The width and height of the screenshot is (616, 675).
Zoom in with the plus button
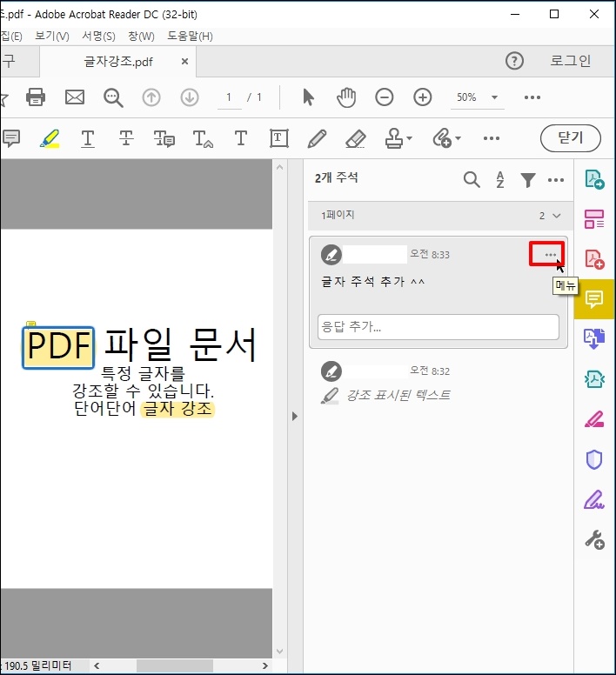422,97
